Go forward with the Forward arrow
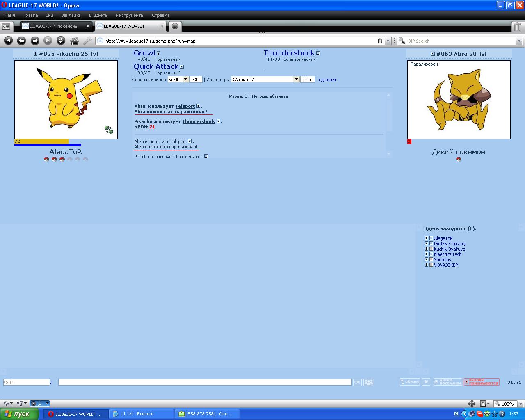Screen dimensions: 525x420 (35, 41)
